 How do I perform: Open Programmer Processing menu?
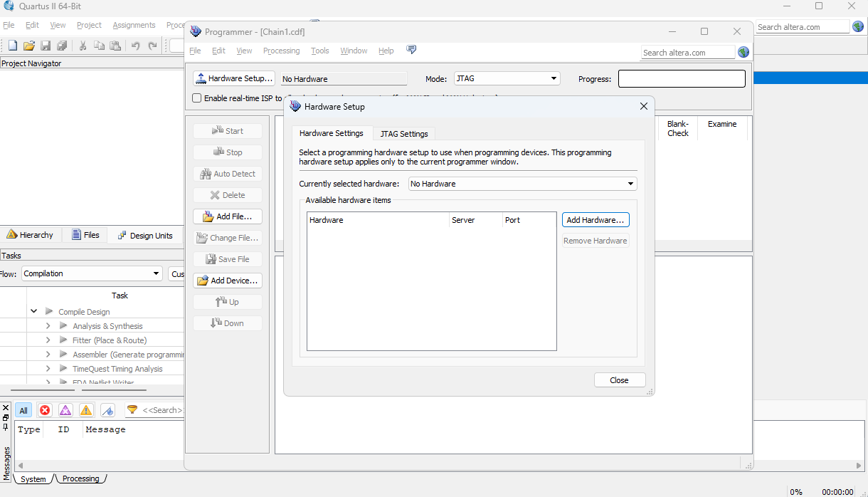coord(282,51)
